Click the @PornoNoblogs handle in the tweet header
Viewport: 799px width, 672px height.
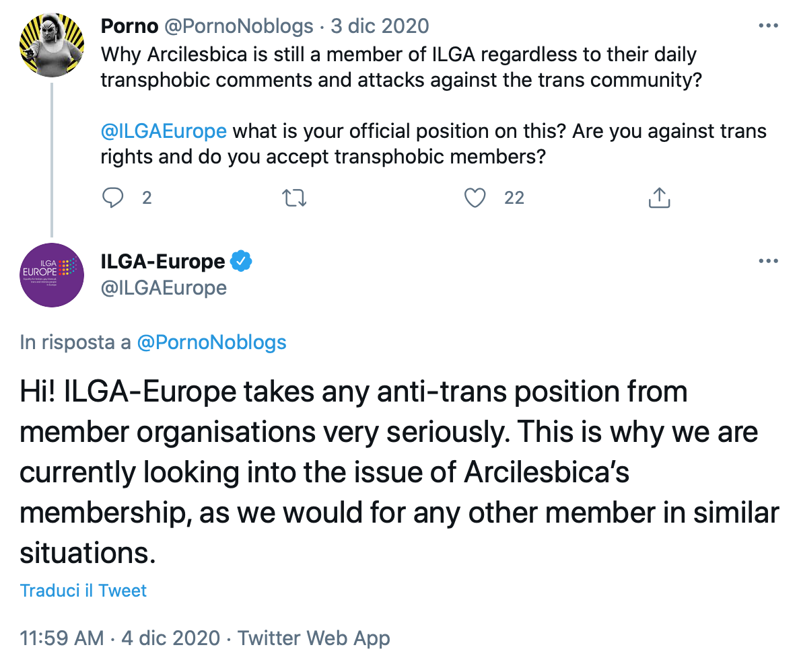coord(238,26)
